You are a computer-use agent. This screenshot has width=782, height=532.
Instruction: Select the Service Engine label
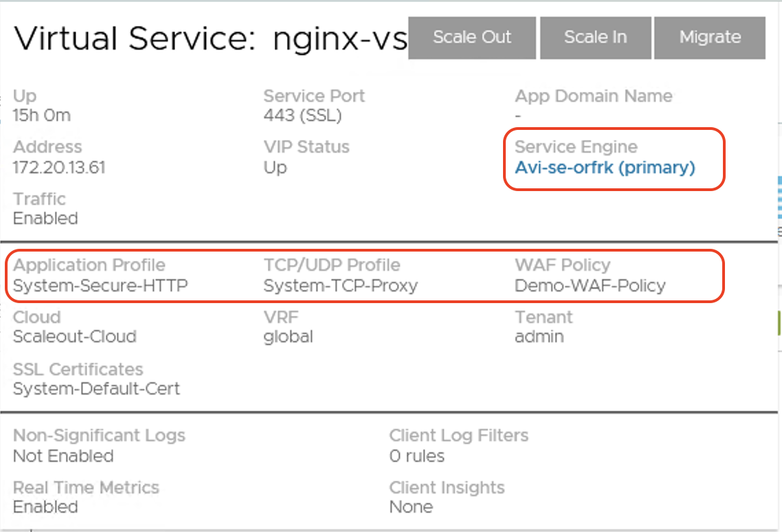tap(576, 146)
